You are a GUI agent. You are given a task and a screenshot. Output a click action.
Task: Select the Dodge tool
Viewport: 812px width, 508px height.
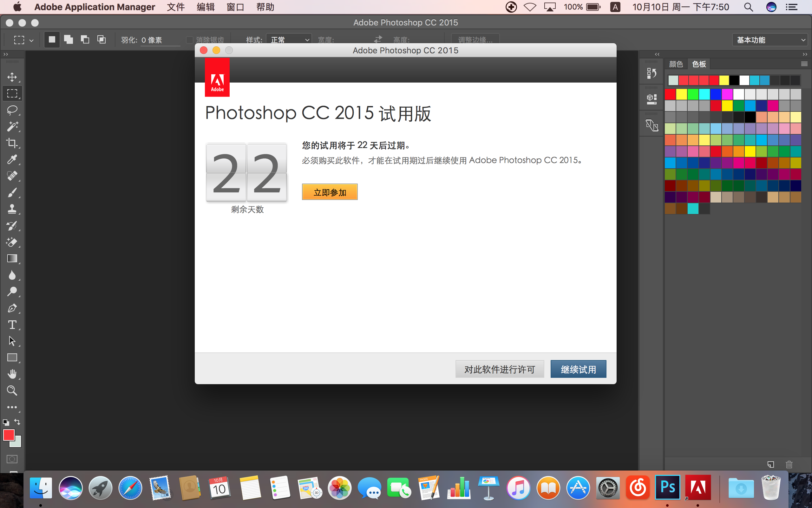(12, 291)
